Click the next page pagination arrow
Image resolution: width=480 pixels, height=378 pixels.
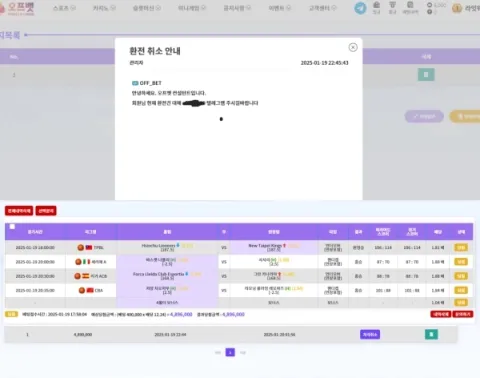(243, 352)
